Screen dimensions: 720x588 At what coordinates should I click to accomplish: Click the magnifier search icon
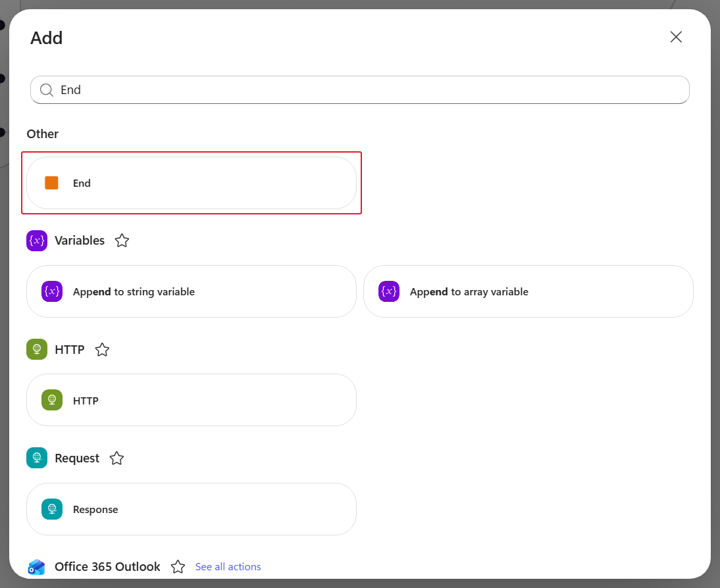pyautogui.click(x=46, y=90)
